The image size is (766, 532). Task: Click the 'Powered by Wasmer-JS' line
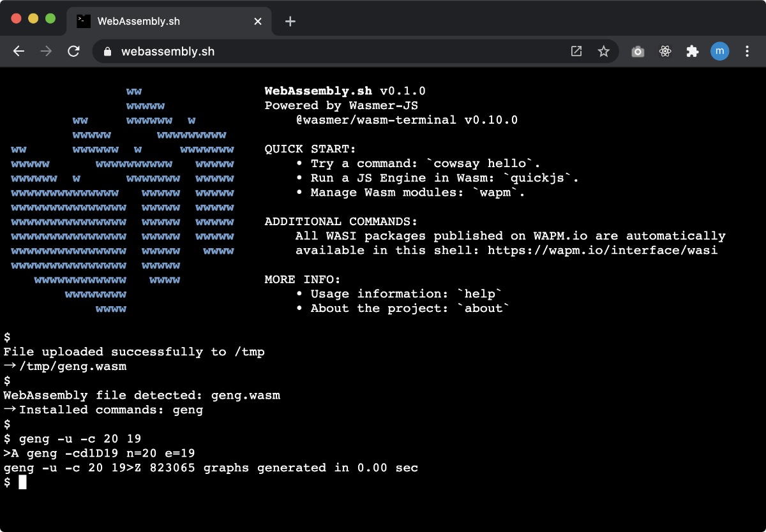point(342,106)
